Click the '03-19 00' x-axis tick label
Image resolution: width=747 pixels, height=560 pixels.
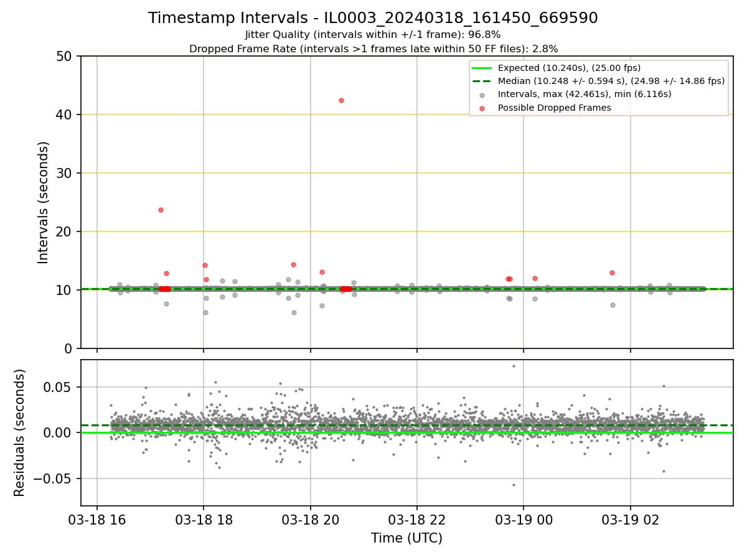(x=523, y=520)
